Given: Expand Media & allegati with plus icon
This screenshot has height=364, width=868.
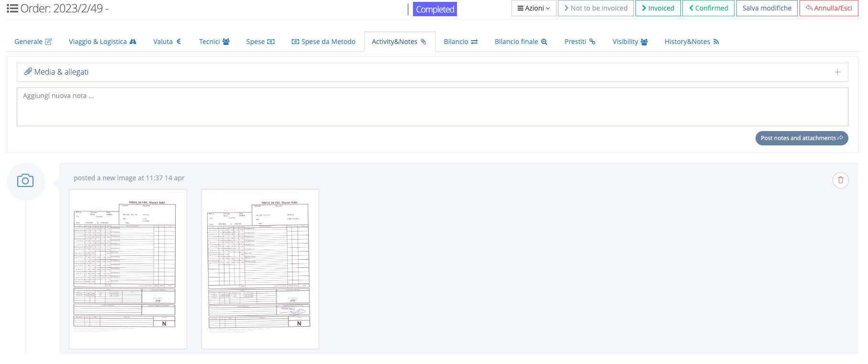Looking at the screenshot, I should (837, 72).
